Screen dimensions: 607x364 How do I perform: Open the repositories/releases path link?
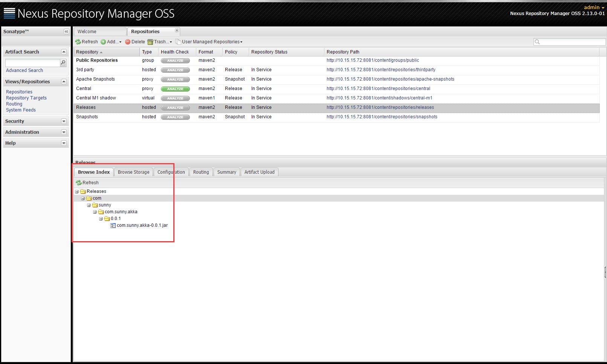(x=380, y=107)
